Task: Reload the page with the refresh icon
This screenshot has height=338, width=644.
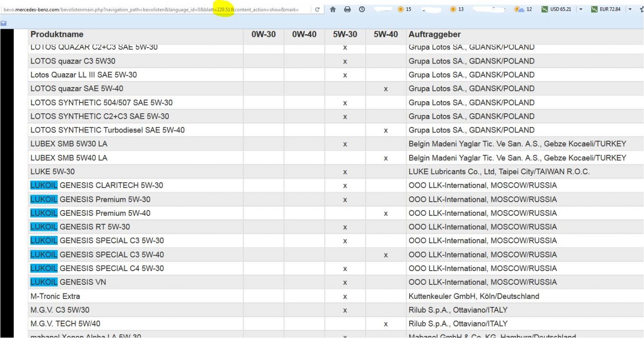Action: click(x=316, y=9)
